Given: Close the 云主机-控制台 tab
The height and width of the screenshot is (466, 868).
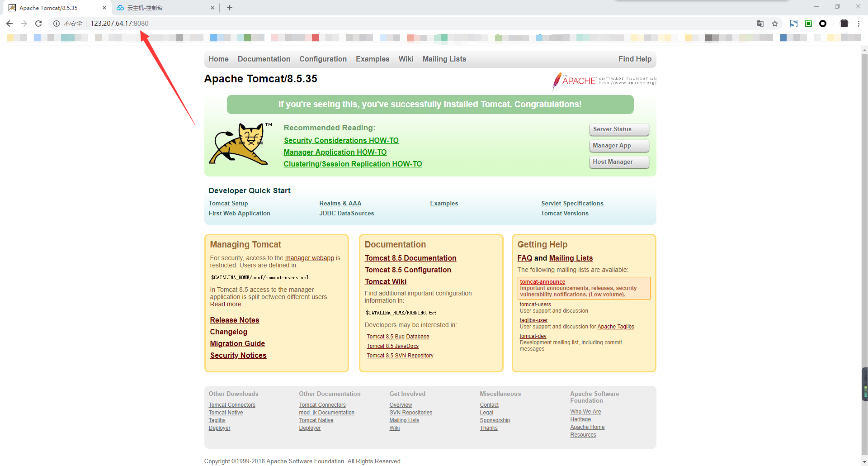Looking at the screenshot, I should (212, 8).
